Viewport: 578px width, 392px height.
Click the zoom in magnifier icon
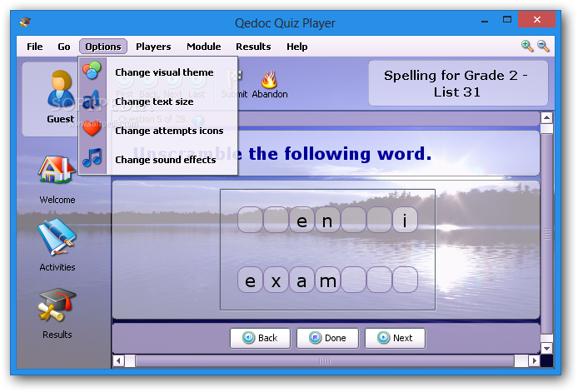[x=527, y=46]
